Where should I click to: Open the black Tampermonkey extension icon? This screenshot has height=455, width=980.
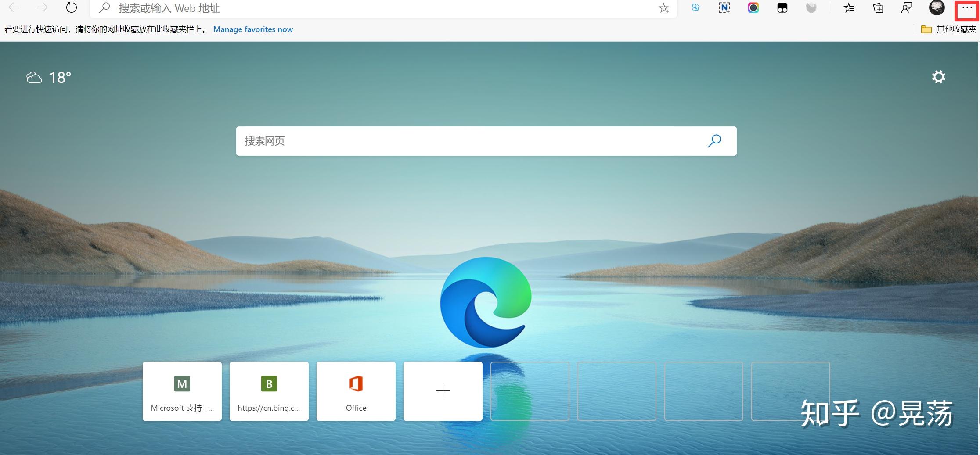(782, 8)
